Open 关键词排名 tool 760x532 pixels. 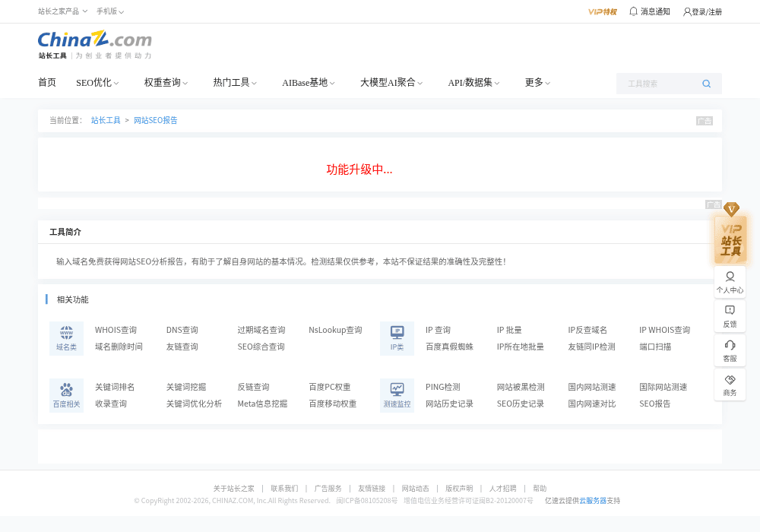click(x=115, y=387)
